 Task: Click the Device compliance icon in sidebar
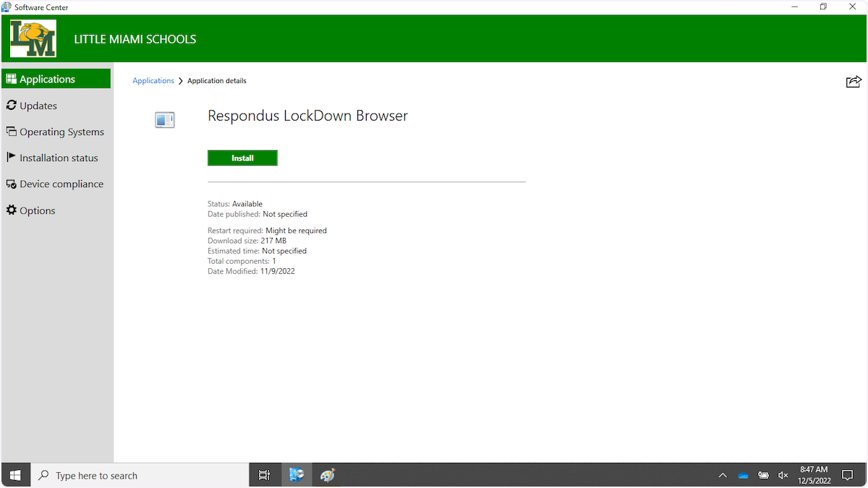click(11, 184)
